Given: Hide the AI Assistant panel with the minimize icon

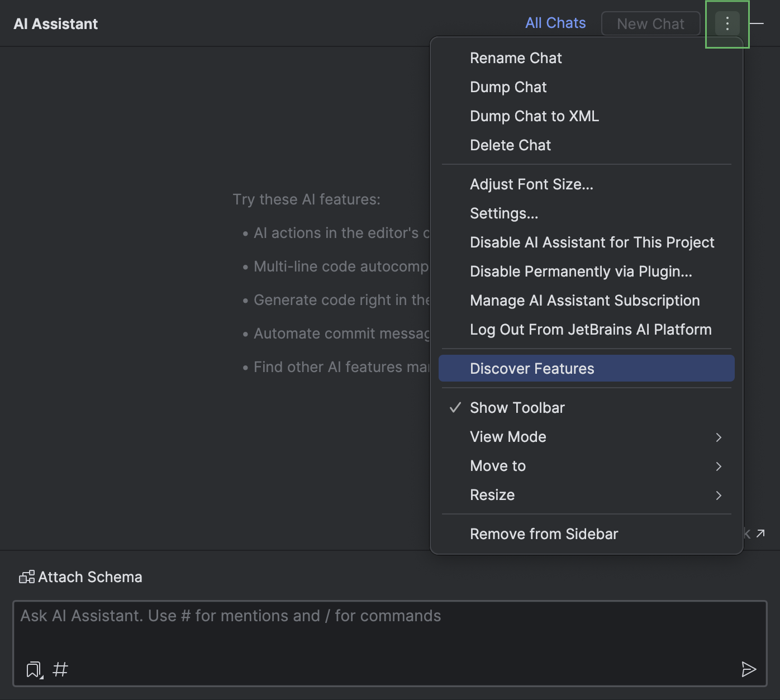Looking at the screenshot, I should coord(757,23).
